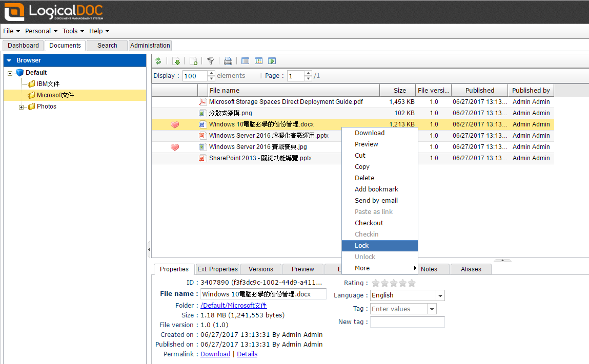
Task: Select the SharePoint 2013 pptx file row
Action: [353, 158]
